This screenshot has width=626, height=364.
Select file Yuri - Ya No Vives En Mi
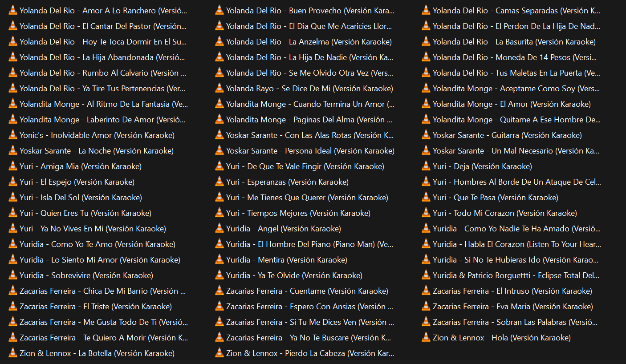87,228
